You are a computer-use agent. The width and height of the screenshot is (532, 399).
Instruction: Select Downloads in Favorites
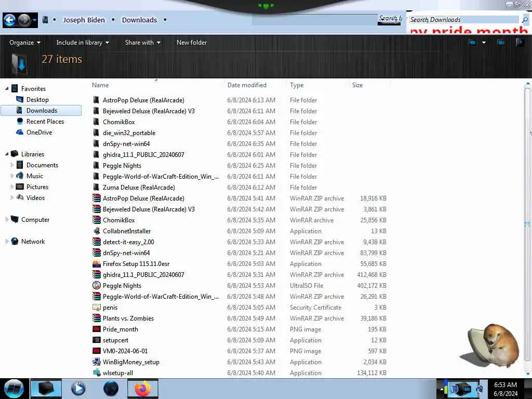coord(42,111)
